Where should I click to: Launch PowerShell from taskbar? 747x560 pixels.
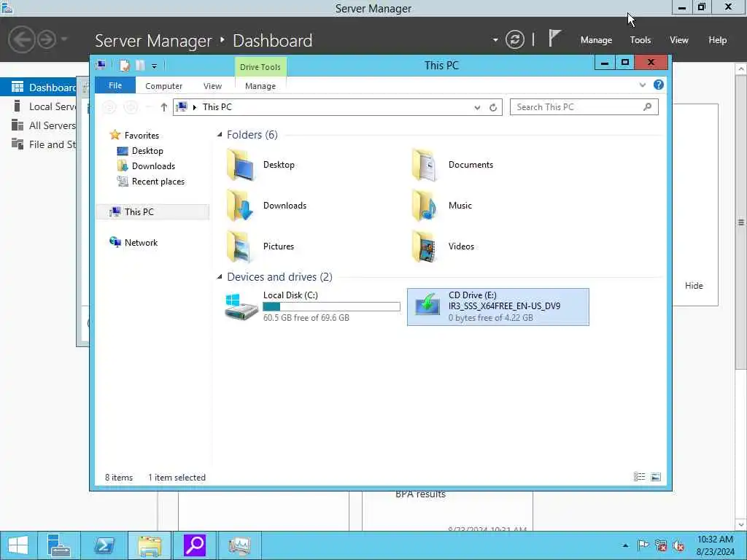[x=104, y=545]
